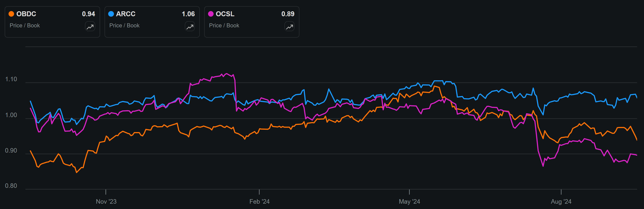The height and width of the screenshot is (209, 644).
Task: Switch to the ARCC card
Action: point(152,22)
